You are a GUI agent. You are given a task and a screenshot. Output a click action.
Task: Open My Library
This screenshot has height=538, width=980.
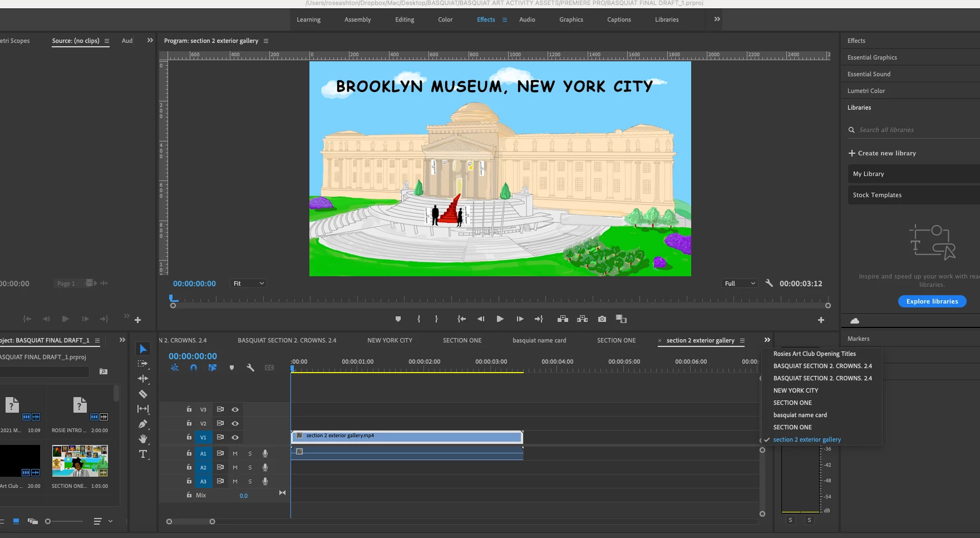(914, 174)
